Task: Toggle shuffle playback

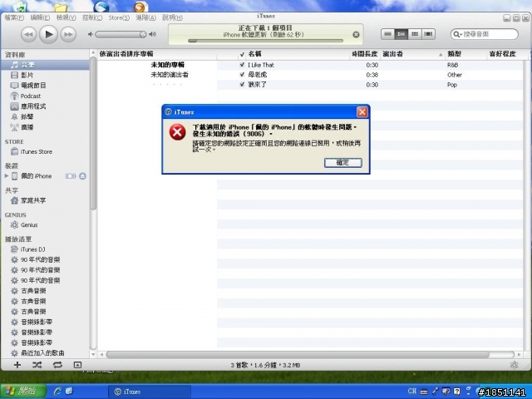Action: click(x=37, y=365)
